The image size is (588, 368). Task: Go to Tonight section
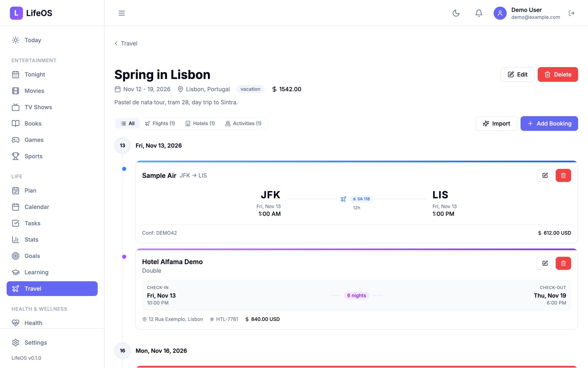[x=52, y=74]
